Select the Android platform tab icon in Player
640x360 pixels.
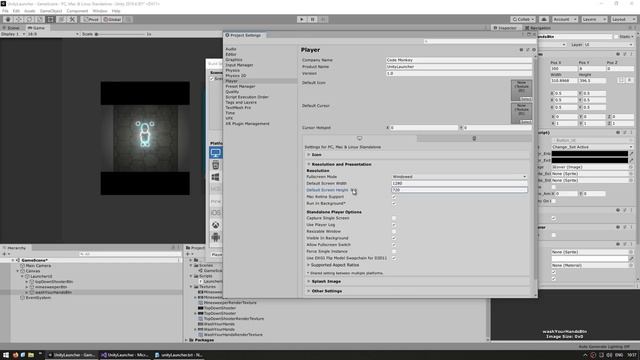point(474,138)
